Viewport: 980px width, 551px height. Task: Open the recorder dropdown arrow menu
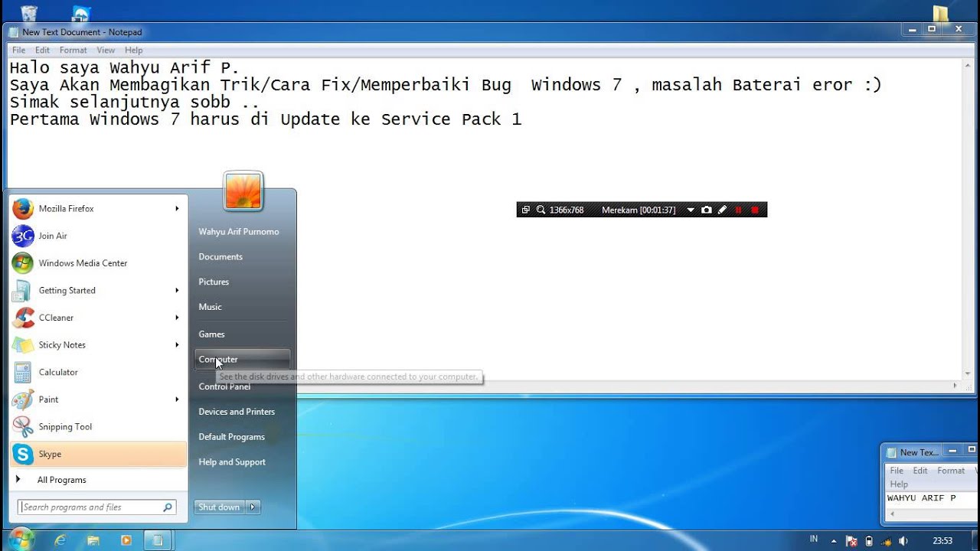click(691, 210)
